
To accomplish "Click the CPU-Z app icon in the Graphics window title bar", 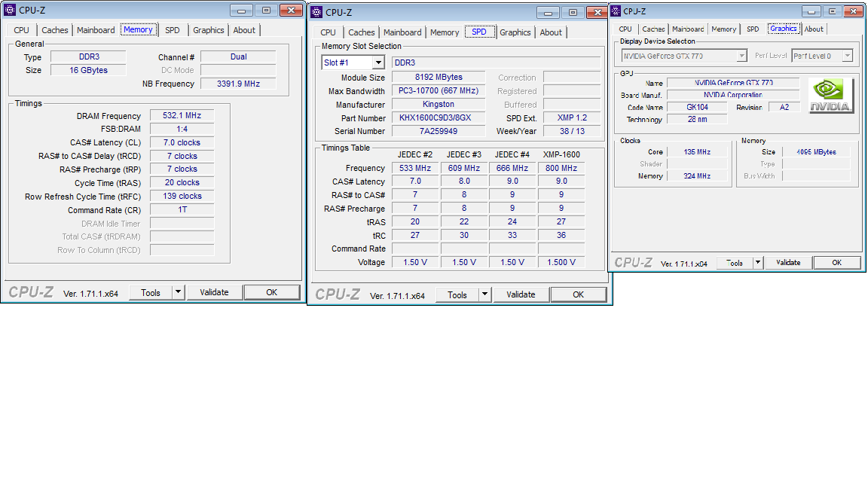I will tap(616, 11).
